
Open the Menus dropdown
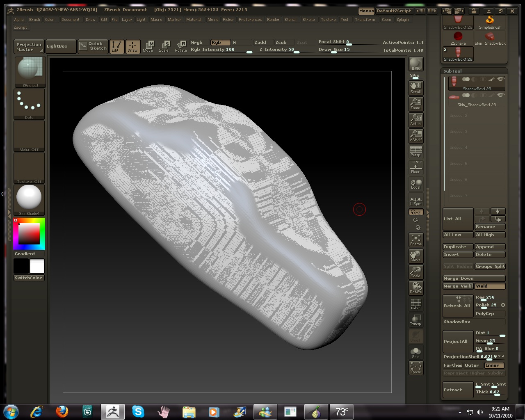point(366,11)
